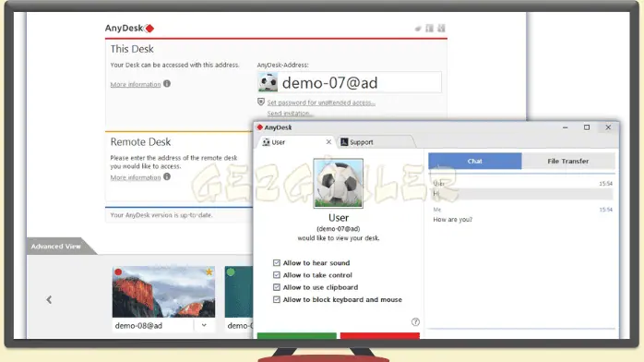644x362 pixels.
Task: Uncheck Allow to take control
Action: pos(277,275)
